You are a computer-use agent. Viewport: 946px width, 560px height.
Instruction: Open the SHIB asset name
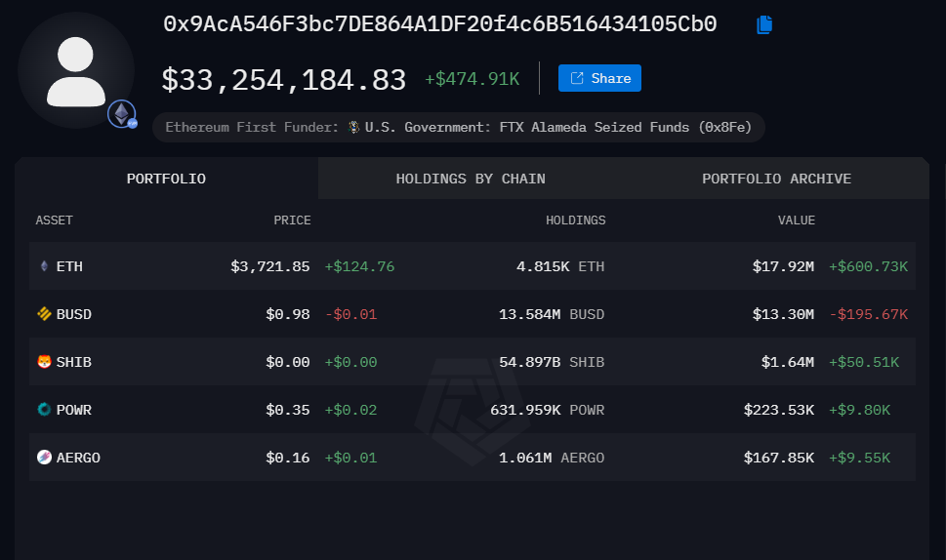(73, 362)
